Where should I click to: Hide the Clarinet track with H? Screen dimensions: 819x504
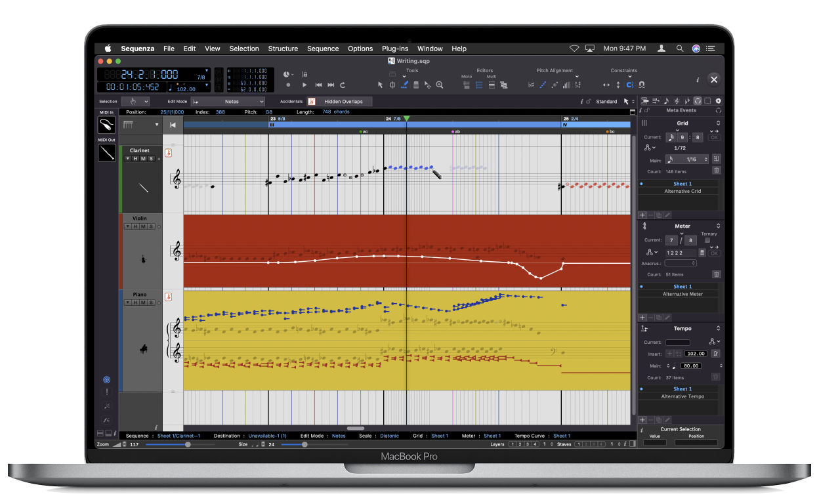(x=135, y=159)
